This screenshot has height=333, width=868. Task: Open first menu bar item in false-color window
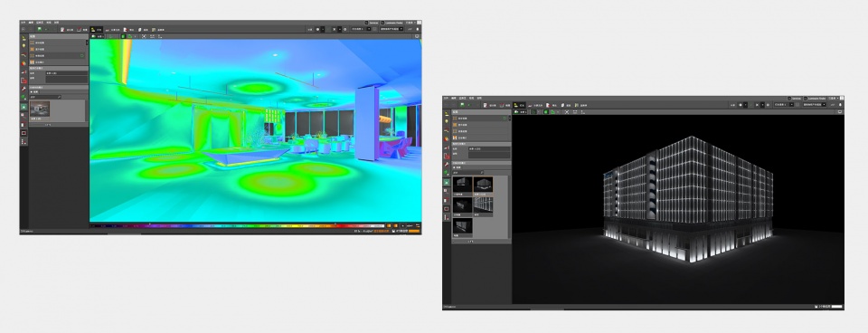coord(24,23)
